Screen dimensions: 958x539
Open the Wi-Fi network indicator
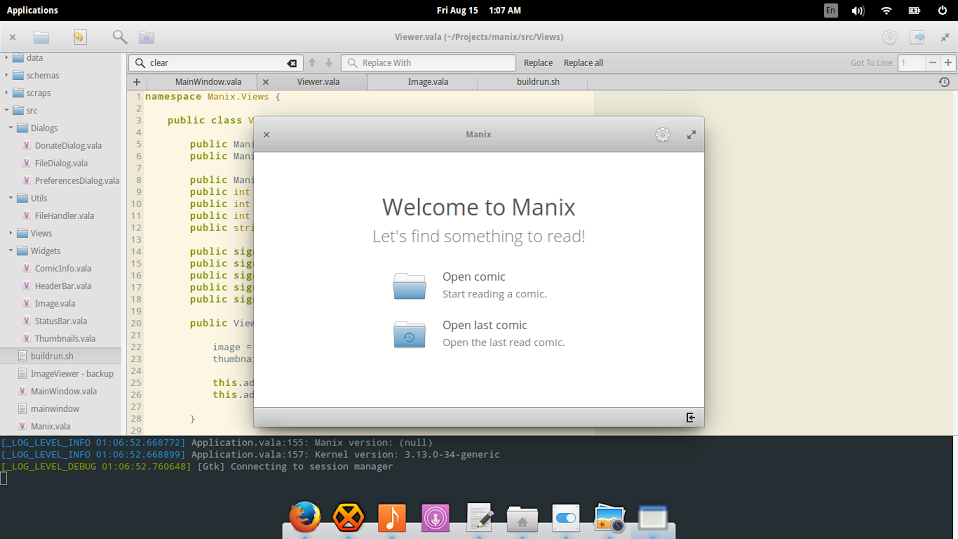coord(886,10)
